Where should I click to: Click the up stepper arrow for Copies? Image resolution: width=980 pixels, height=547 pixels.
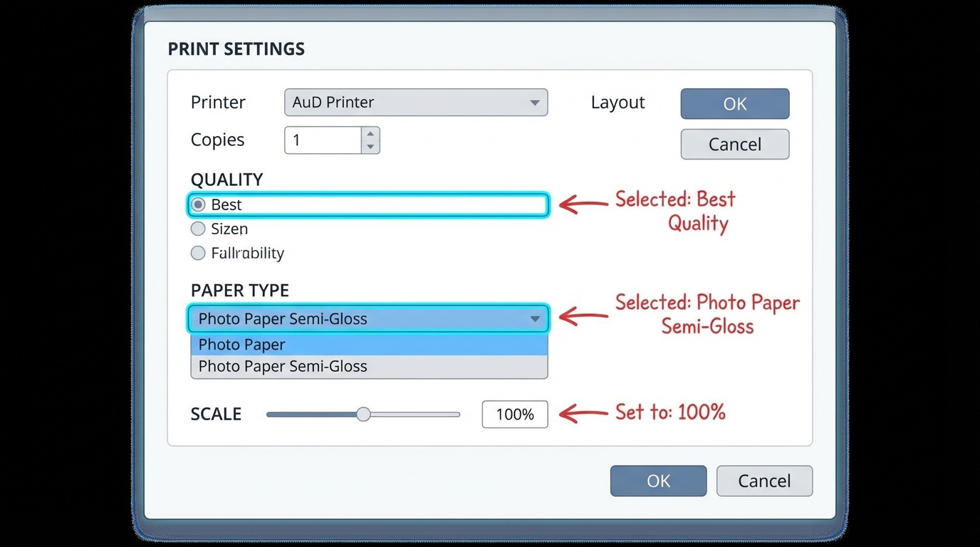tap(370, 134)
